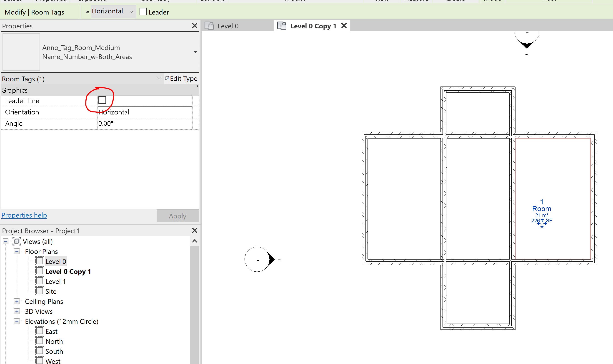Switch to the Level 0 view tab

(238, 26)
